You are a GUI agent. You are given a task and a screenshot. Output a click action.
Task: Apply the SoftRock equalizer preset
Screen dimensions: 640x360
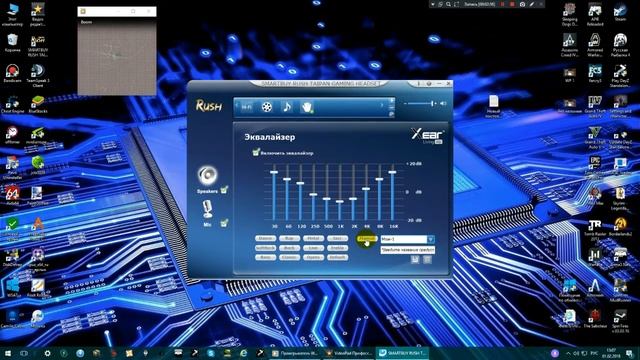tap(265, 248)
